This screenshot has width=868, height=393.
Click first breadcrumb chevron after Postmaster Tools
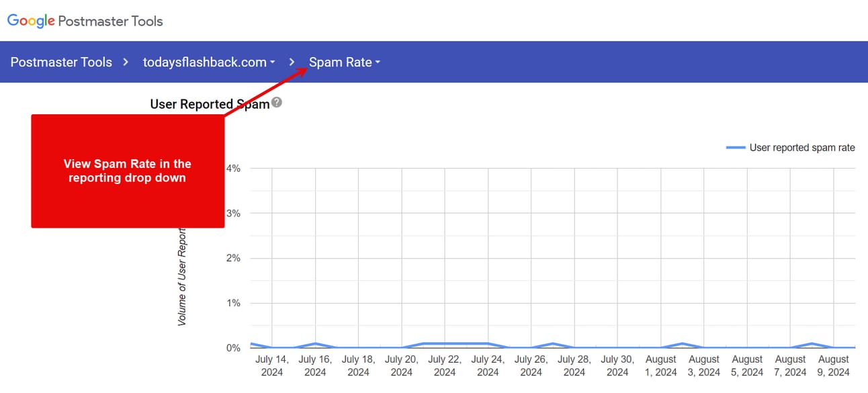pyautogui.click(x=126, y=62)
